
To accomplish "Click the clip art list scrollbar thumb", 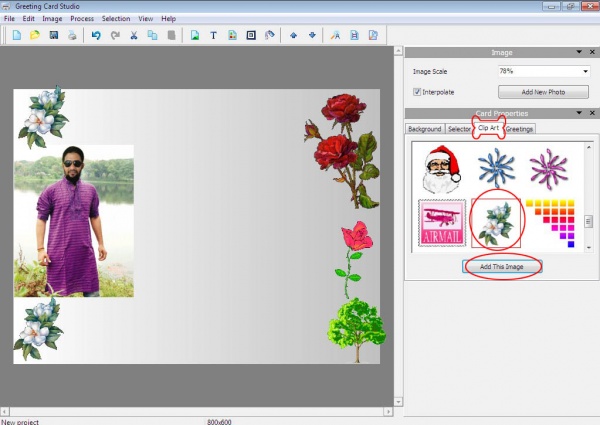I will pyautogui.click(x=588, y=221).
